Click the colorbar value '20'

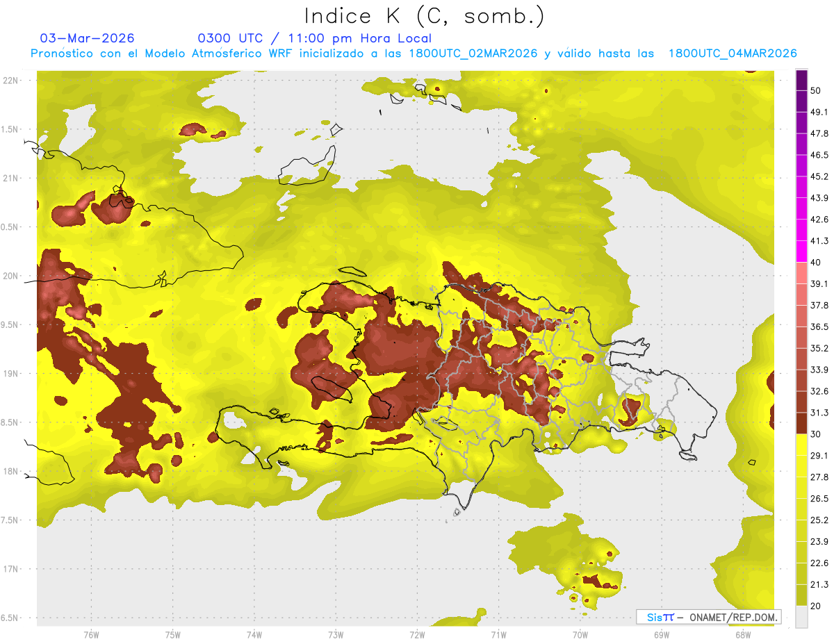tap(816, 605)
